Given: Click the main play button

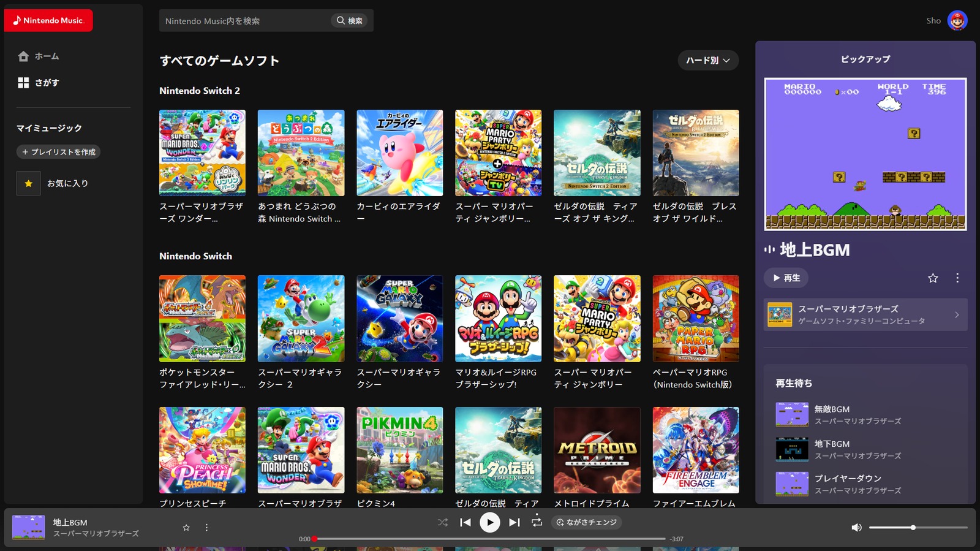Looking at the screenshot, I should (489, 522).
